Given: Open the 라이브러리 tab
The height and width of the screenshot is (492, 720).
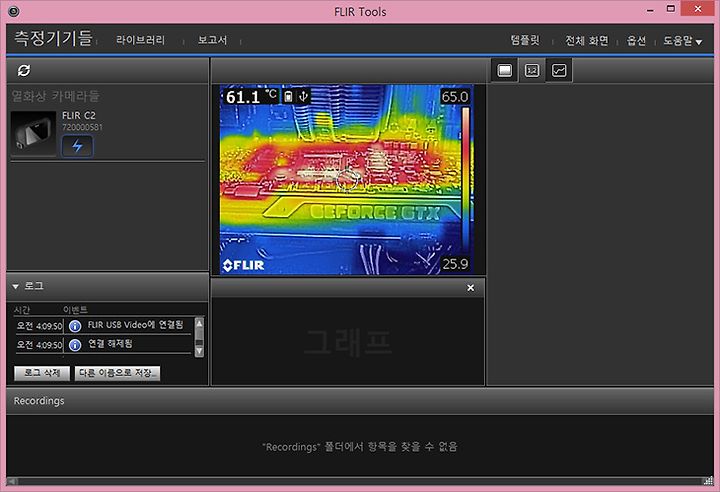Looking at the screenshot, I should pos(140,40).
